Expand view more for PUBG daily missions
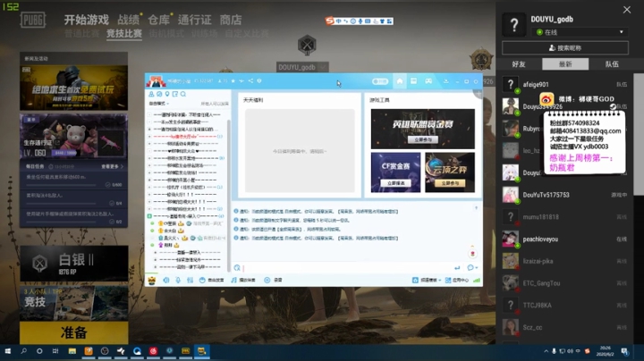The height and width of the screenshot is (361, 644). (112, 166)
